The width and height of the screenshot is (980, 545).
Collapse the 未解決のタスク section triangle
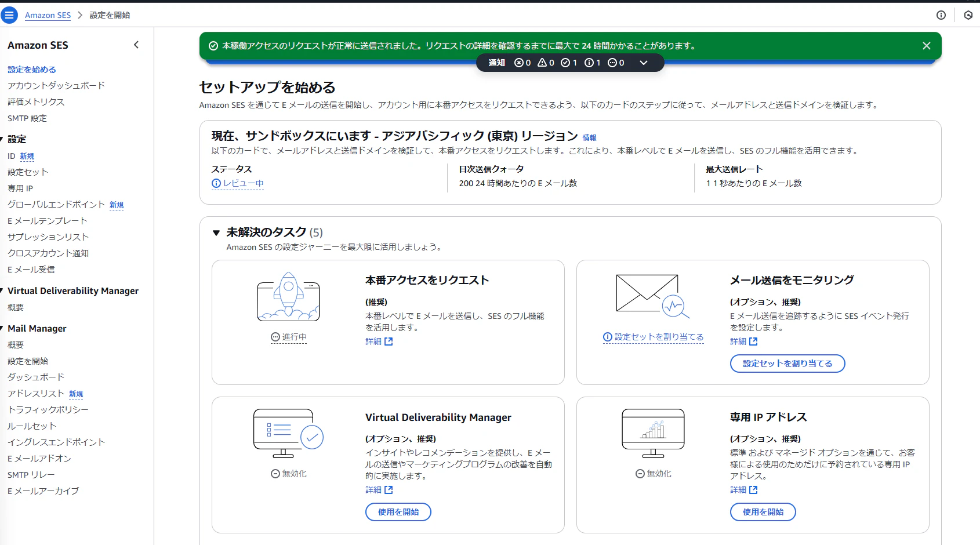tap(216, 232)
